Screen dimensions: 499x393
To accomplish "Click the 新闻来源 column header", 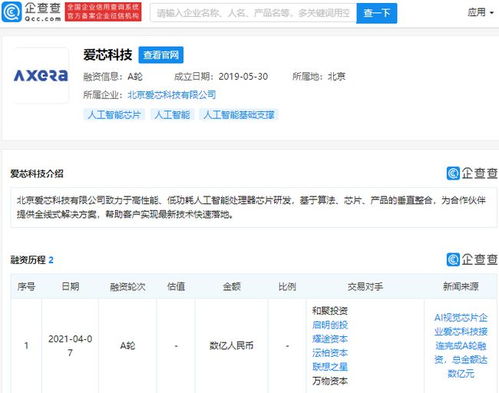I will 461,287.
